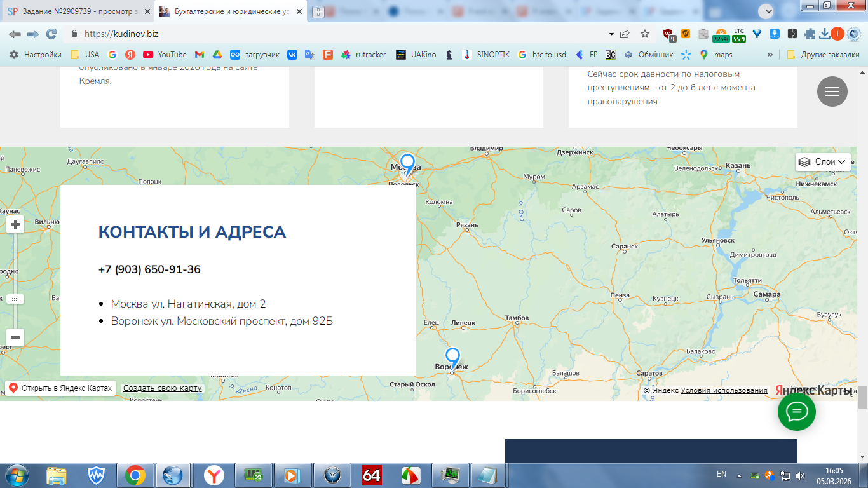
Task: Open the browser extensions puzzle icon
Action: click(x=810, y=34)
